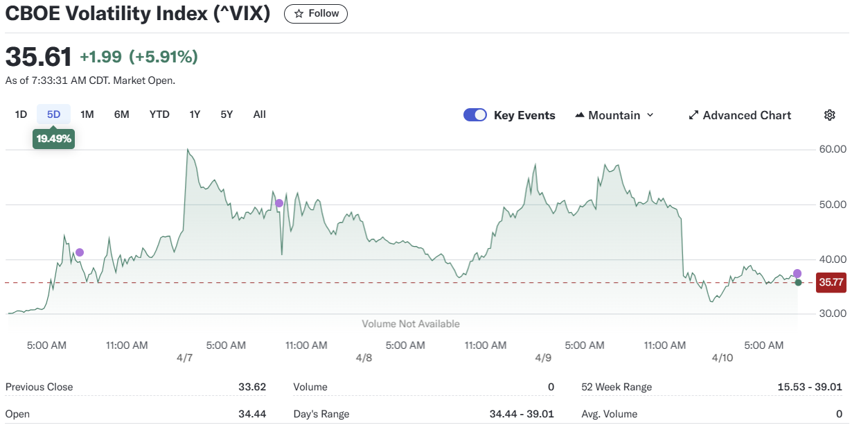868x432 pixels.
Task: Expand the Mountain chart type dropdown
Action: (650, 115)
